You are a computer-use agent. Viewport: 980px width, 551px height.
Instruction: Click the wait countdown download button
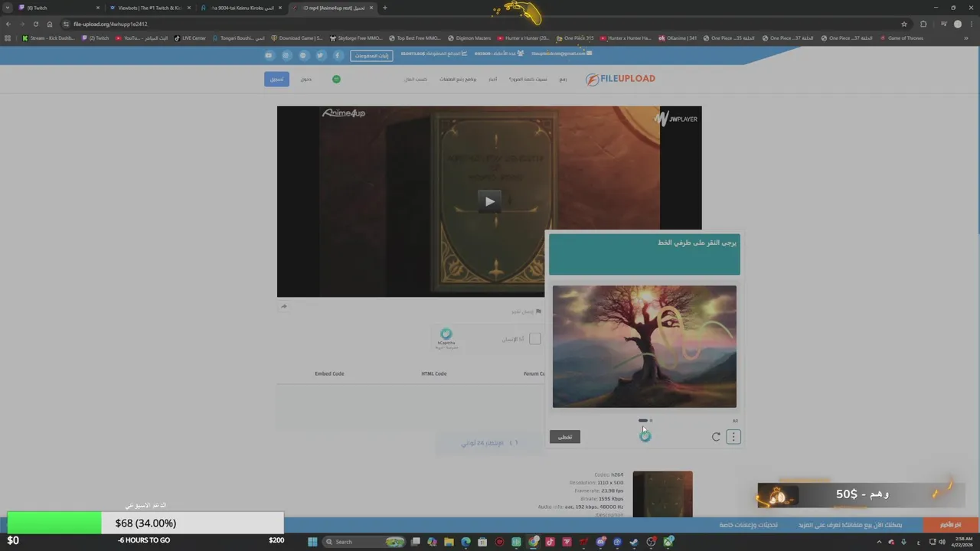click(x=490, y=443)
